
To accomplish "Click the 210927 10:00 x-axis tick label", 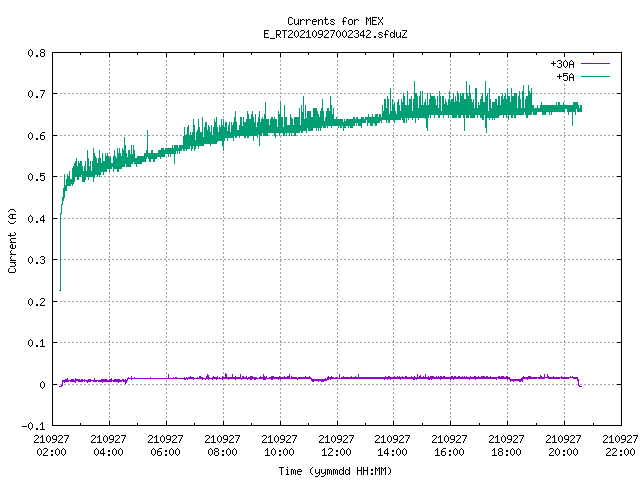I will (x=279, y=445).
